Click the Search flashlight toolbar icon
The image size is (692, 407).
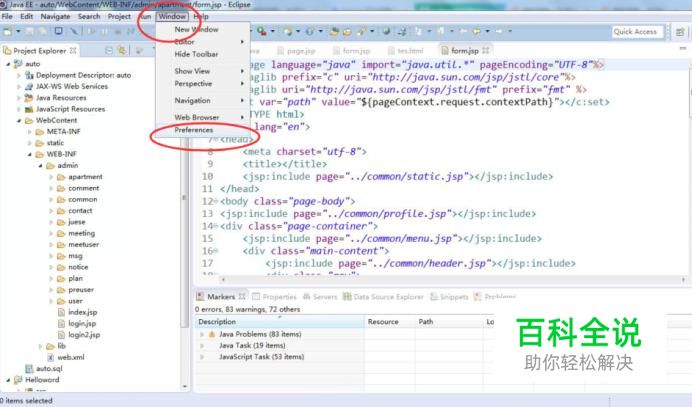(x=362, y=31)
